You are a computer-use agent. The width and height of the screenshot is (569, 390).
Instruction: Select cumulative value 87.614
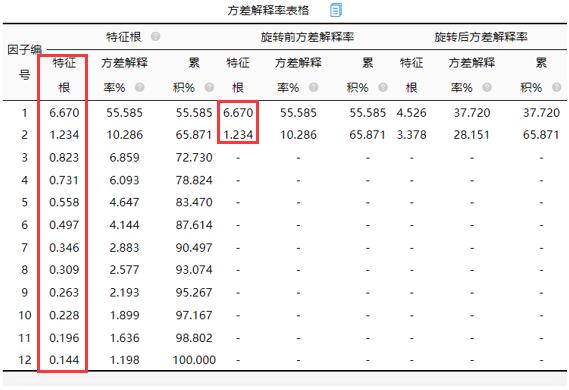[194, 225]
